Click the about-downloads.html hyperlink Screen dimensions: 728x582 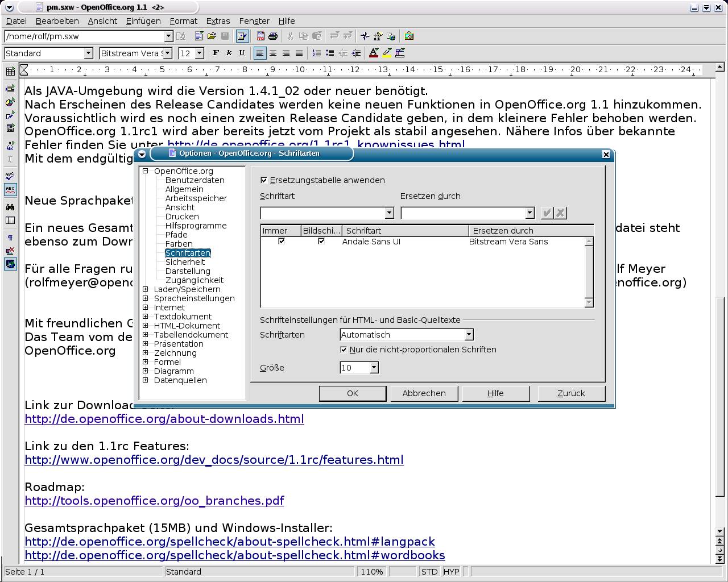tap(164, 419)
